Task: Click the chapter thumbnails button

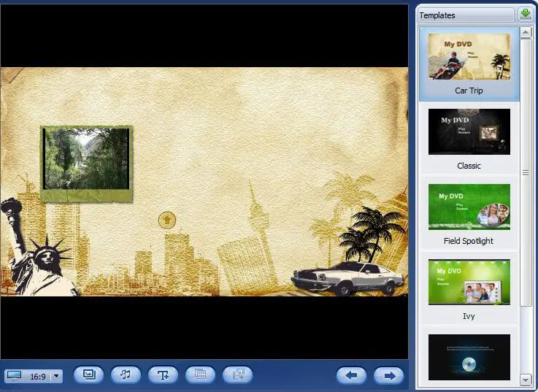Action: [x=200, y=374]
